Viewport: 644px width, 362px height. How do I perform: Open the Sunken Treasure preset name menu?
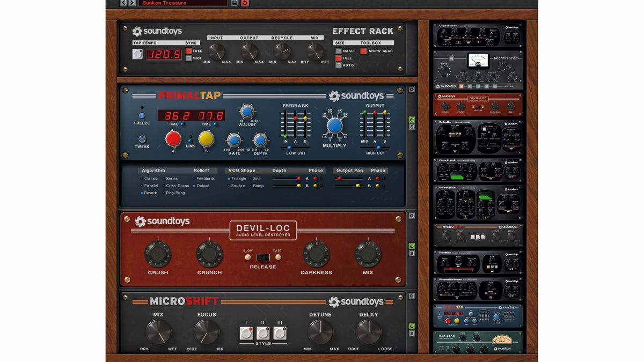tap(182, 3)
